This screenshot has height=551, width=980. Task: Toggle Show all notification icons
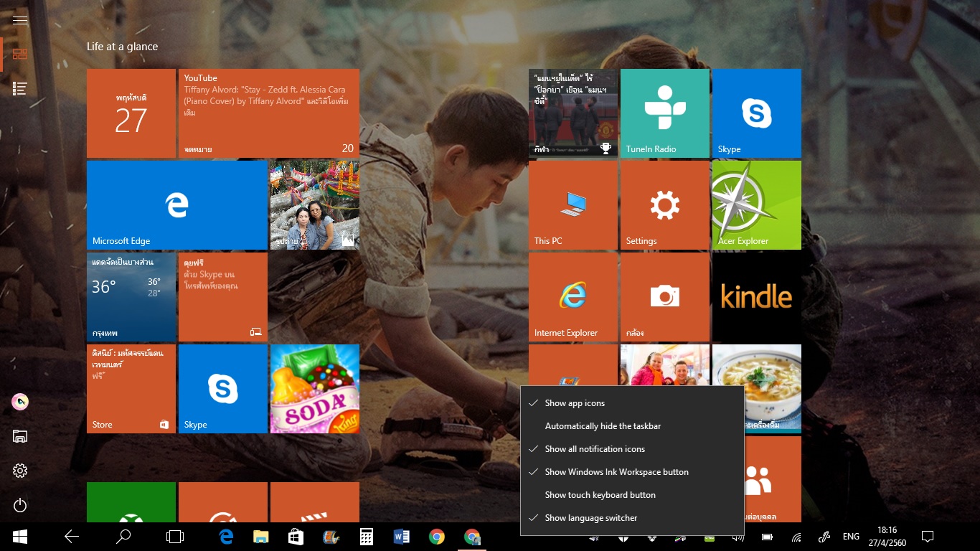(x=632, y=449)
